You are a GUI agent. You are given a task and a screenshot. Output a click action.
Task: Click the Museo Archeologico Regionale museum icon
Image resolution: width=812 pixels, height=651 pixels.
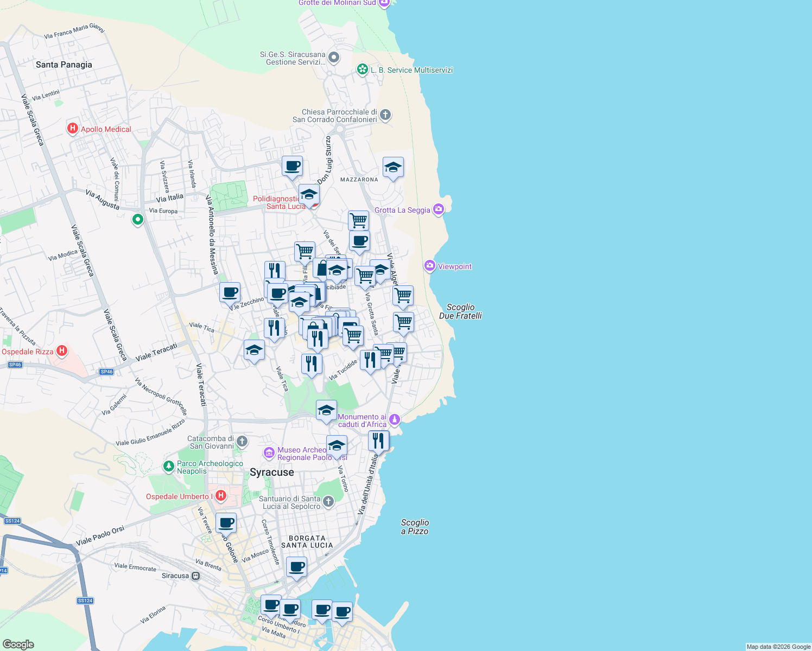(269, 452)
